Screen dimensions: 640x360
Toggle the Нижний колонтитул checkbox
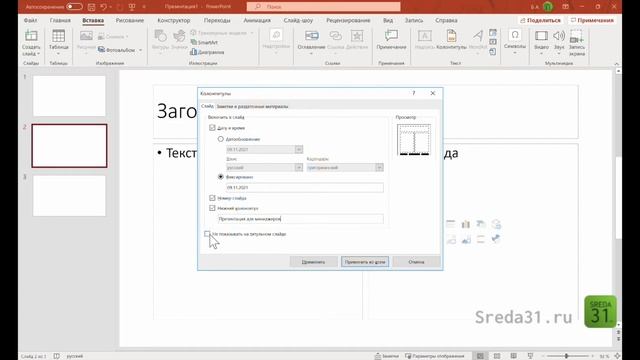pos(212,208)
